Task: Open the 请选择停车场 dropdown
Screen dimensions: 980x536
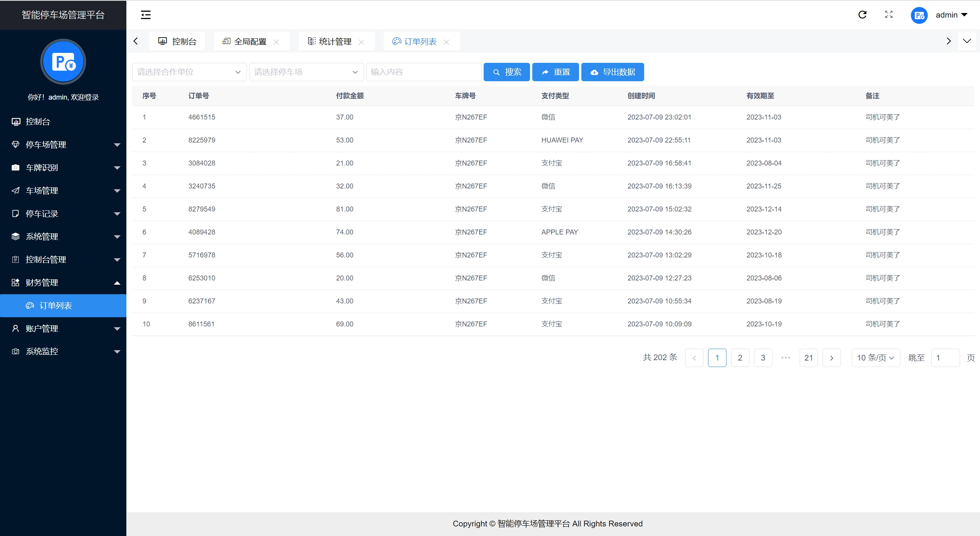Action: [x=306, y=72]
